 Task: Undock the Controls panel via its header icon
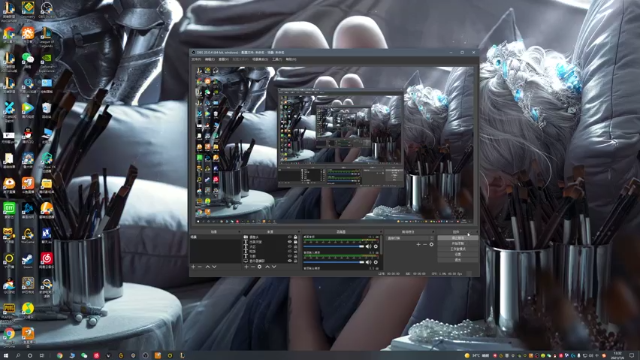(x=476, y=231)
